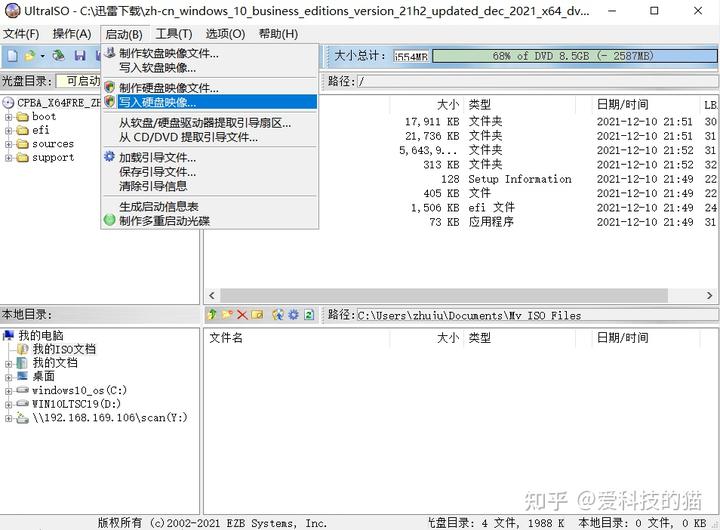The image size is (720, 530).
Task: Click the scrollbar right arrow in upper list
Action: point(709,295)
